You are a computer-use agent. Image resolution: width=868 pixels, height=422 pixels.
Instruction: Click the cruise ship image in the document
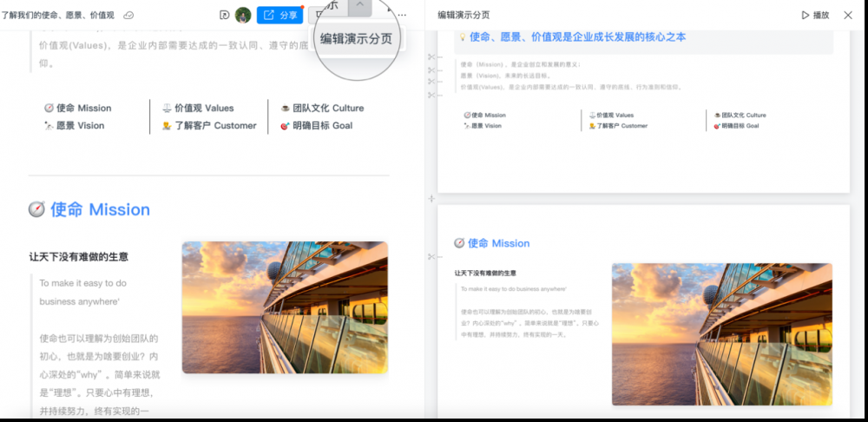[x=285, y=307]
